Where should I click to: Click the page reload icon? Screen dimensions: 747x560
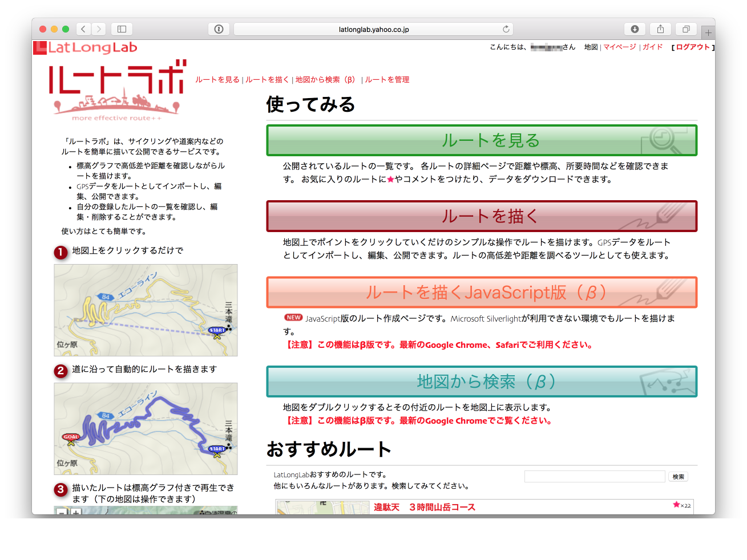506,29
